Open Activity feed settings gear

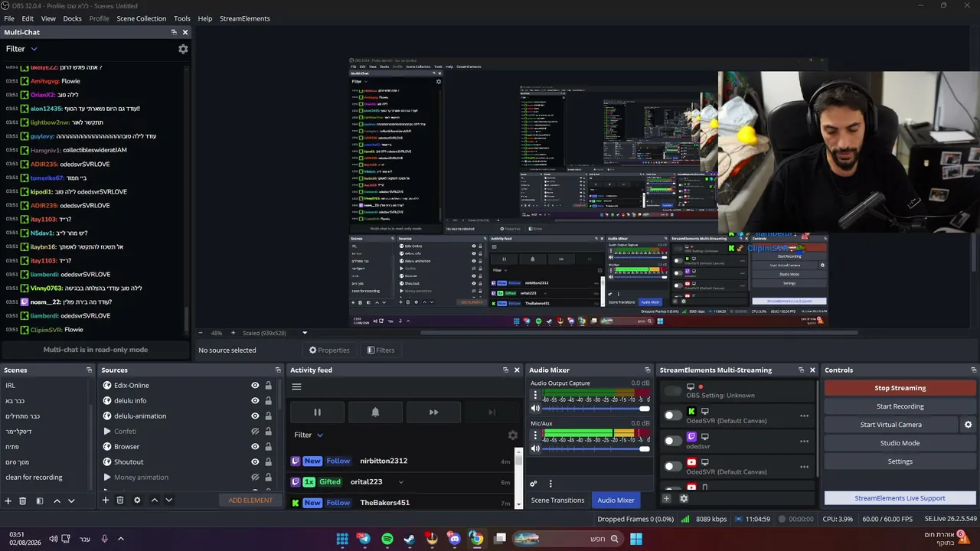pyautogui.click(x=513, y=435)
